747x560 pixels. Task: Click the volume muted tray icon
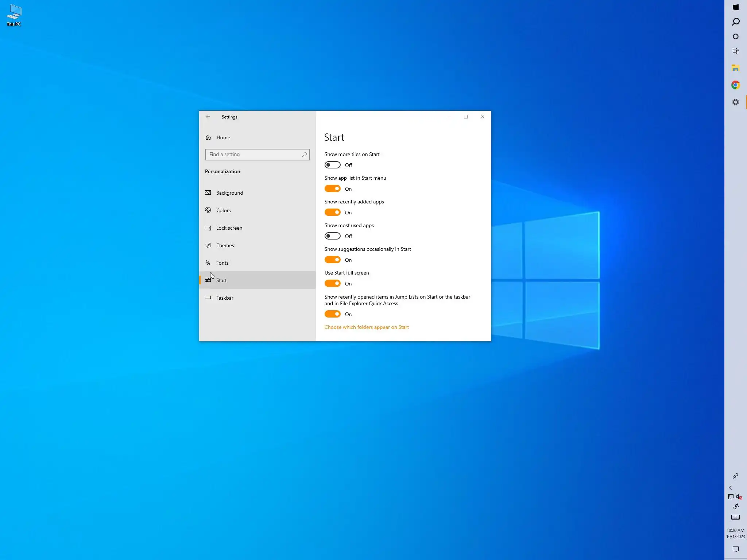(739, 497)
